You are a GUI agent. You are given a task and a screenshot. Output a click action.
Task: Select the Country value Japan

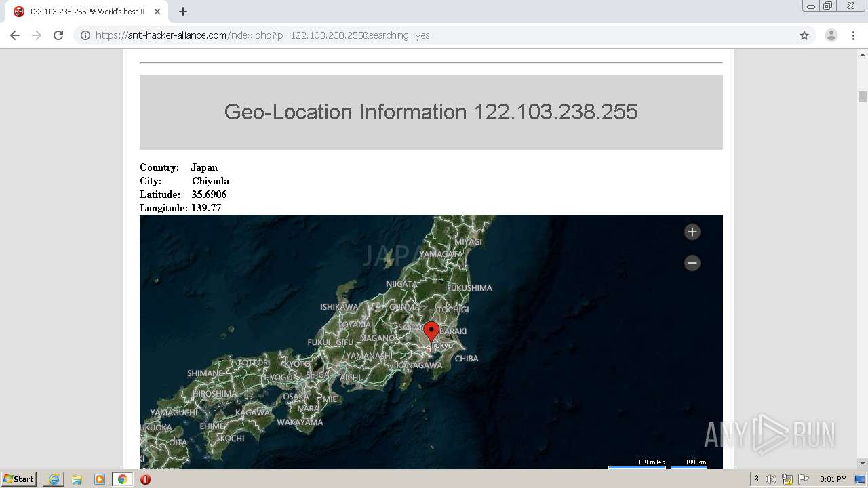pos(204,167)
